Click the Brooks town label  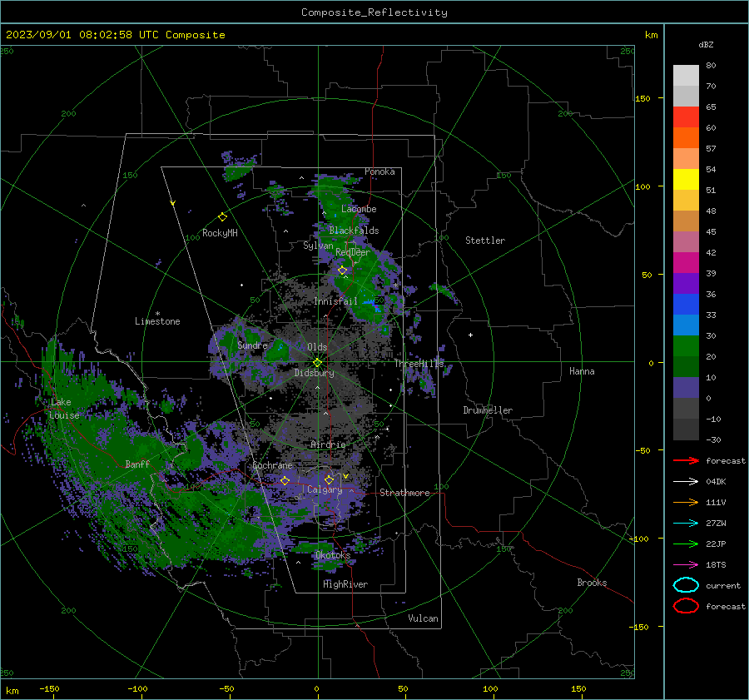(x=592, y=583)
